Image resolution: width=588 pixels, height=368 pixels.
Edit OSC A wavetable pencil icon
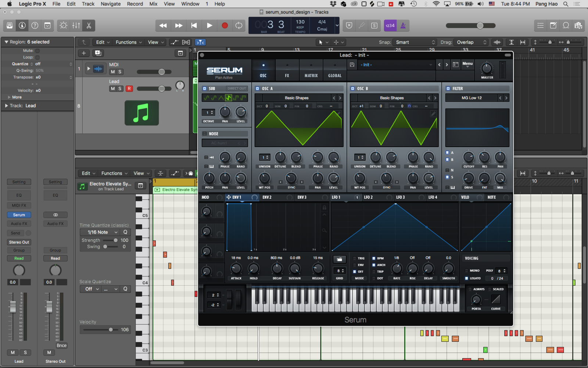click(x=338, y=114)
